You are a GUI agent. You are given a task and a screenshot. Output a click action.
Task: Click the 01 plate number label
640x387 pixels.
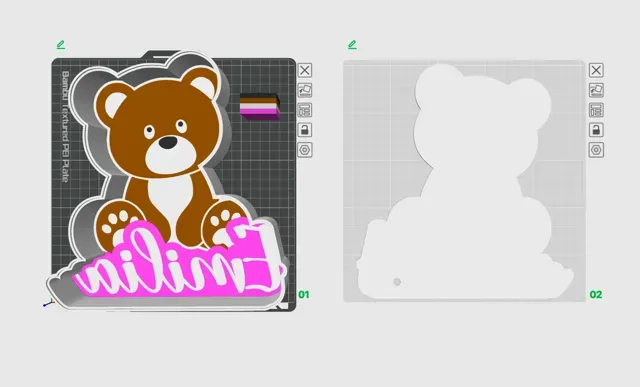(x=304, y=294)
